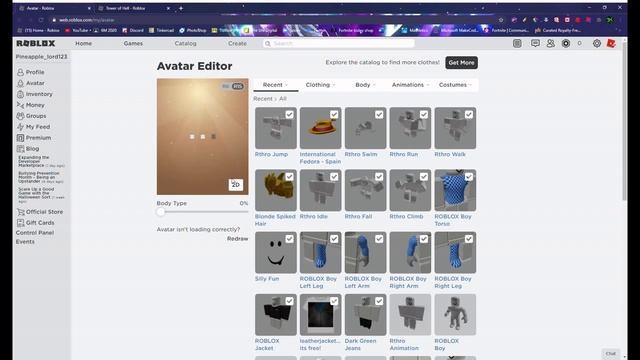Screen dimensions: 640x360
Task: Expand the Costumes category dropdown
Action: click(x=455, y=85)
